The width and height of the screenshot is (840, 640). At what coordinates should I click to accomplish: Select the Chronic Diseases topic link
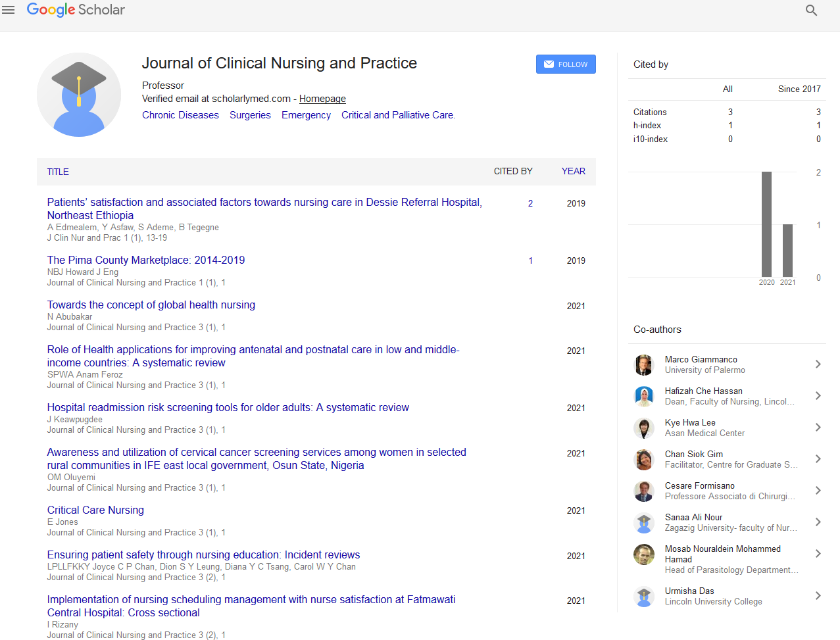[x=180, y=115]
